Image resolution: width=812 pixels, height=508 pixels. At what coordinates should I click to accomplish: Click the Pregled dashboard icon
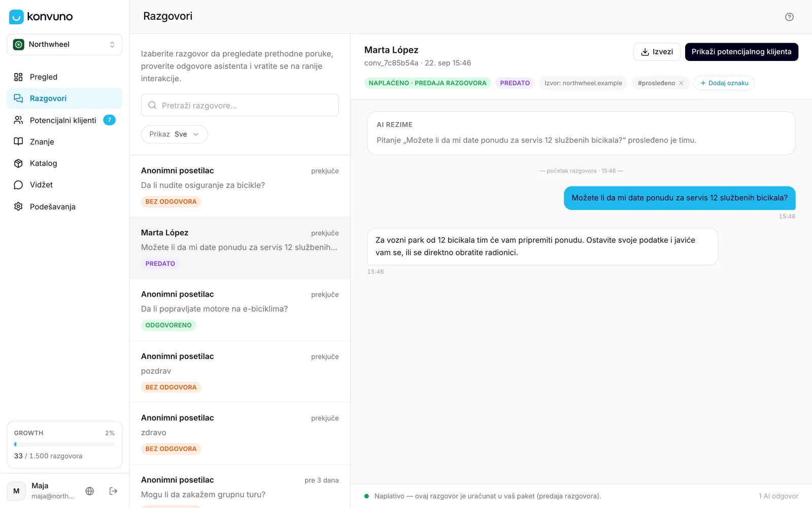tap(18, 77)
